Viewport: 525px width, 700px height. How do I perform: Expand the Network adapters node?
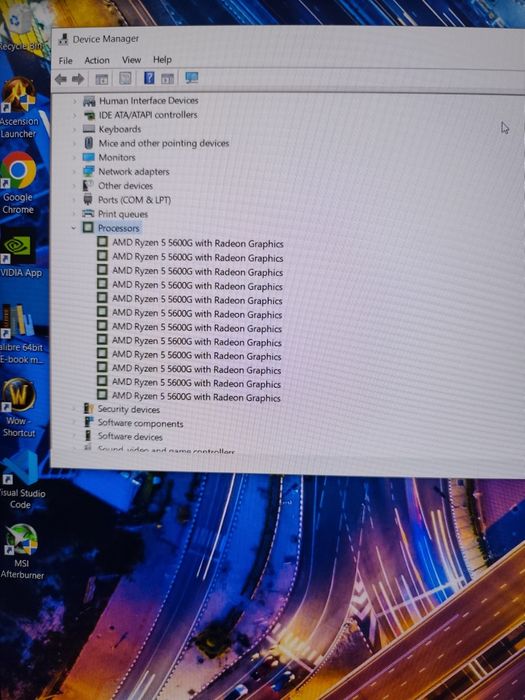click(x=75, y=172)
